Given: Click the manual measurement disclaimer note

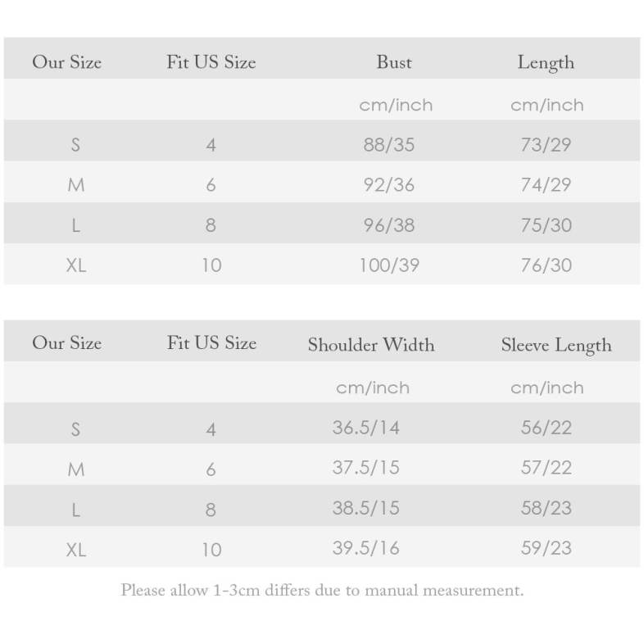Looking at the screenshot, I should coord(322,589).
